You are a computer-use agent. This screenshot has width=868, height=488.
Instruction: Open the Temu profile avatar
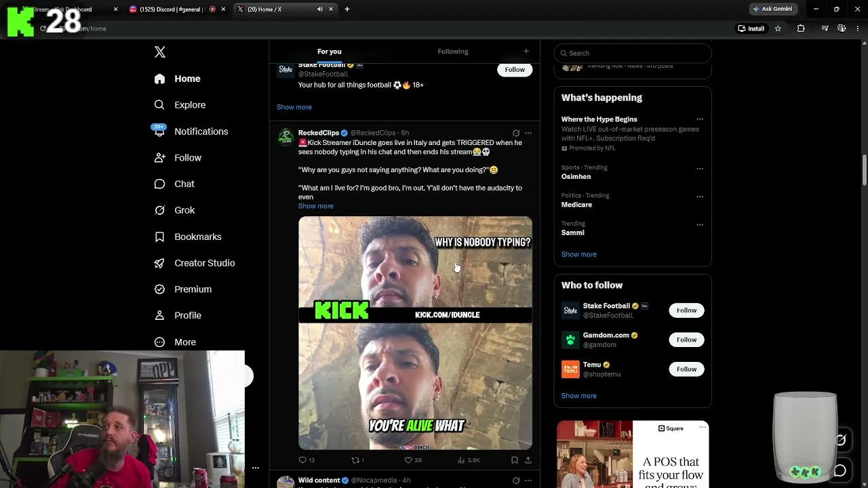pos(570,369)
